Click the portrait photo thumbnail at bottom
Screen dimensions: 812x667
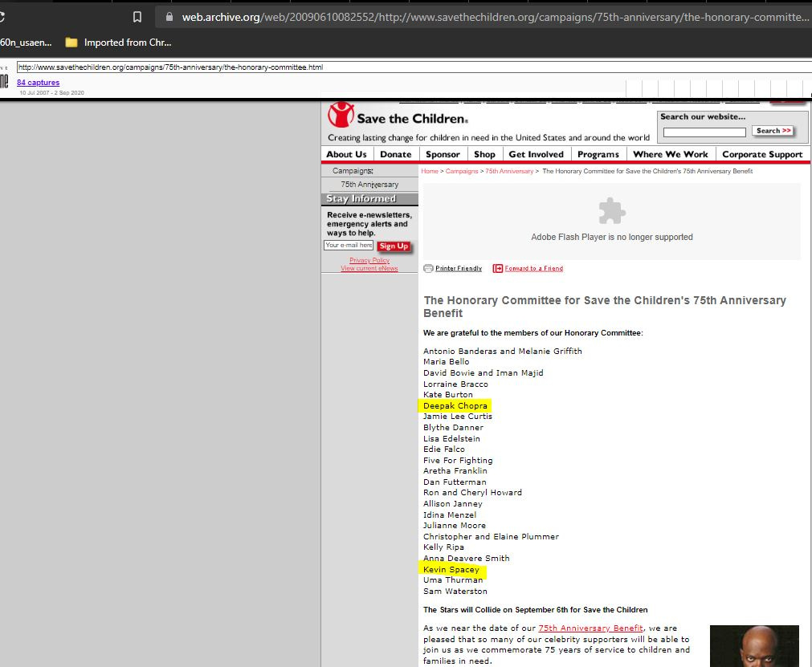click(754, 646)
